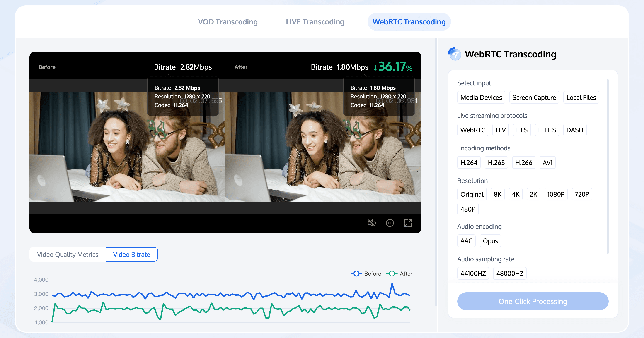644x338 pixels.
Task: Toggle Screen Capture input source
Action: (x=534, y=97)
